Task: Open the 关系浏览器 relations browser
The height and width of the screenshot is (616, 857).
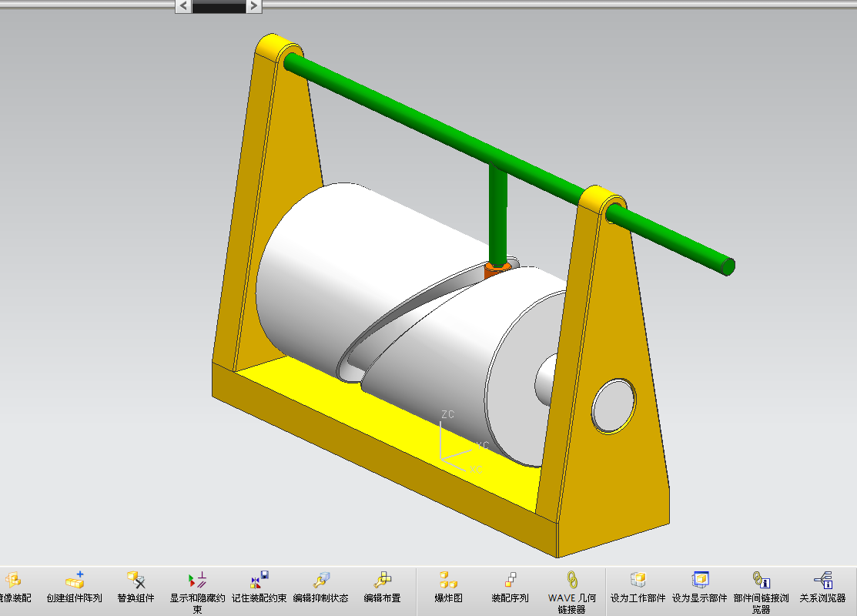Action: pos(822,588)
